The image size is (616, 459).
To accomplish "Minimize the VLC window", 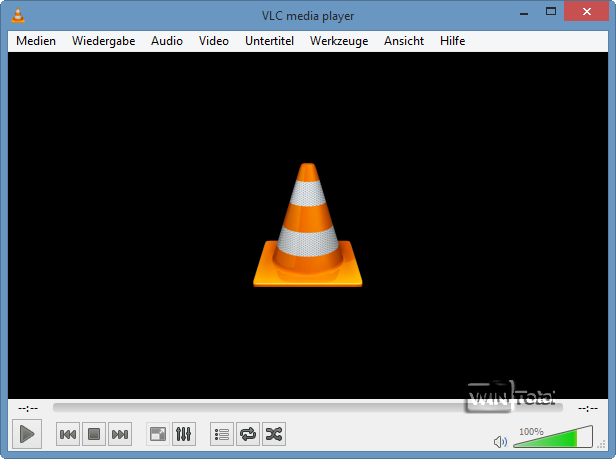I will pos(524,13).
